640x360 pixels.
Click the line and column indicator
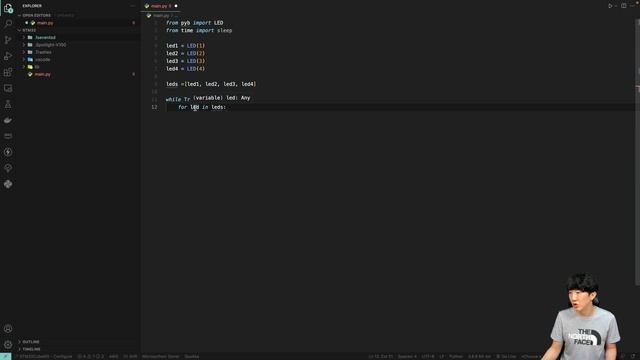tap(380, 356)
